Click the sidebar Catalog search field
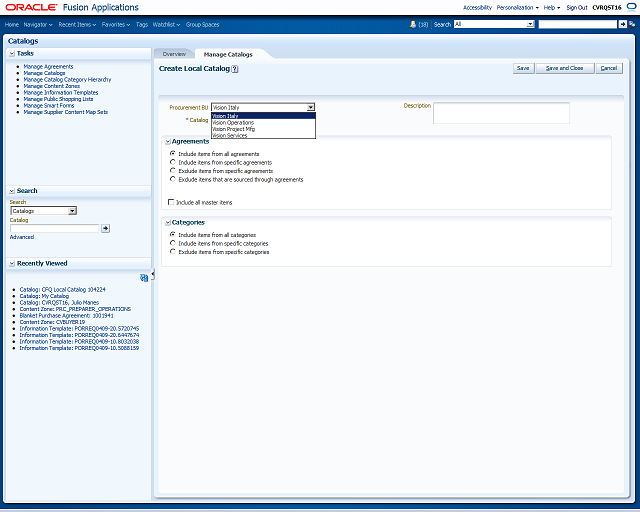The height and width of the screenshot is (512, 640). click(55, 228)
